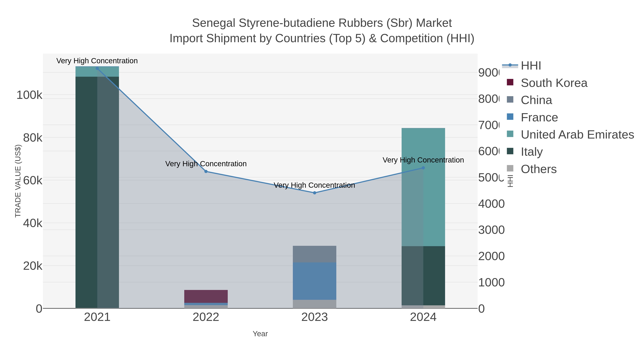The height and width of the screenshot is (362, 644).
Task: Click the UAE segment atop the 2021 bar
Action: tap(97, 72)
